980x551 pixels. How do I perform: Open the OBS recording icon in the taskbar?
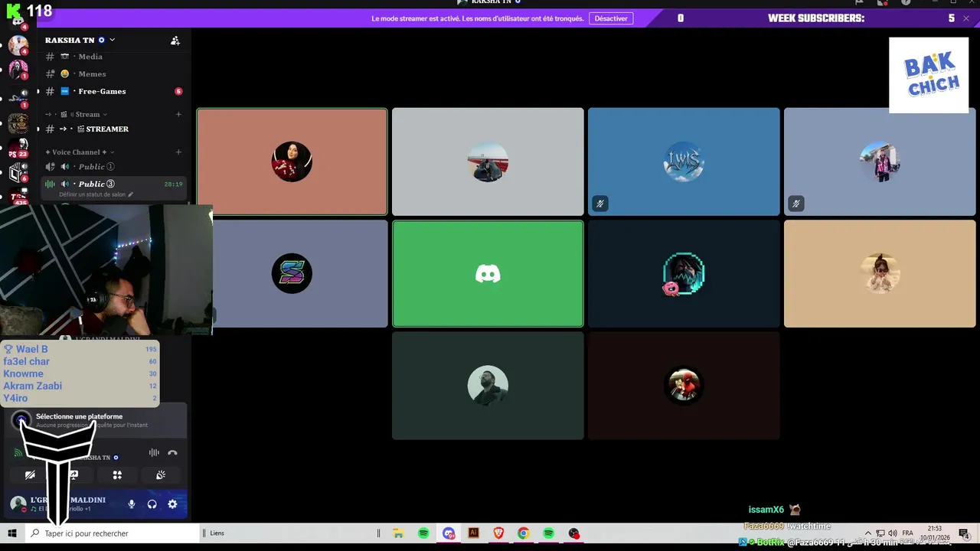[x=573, y=533]
